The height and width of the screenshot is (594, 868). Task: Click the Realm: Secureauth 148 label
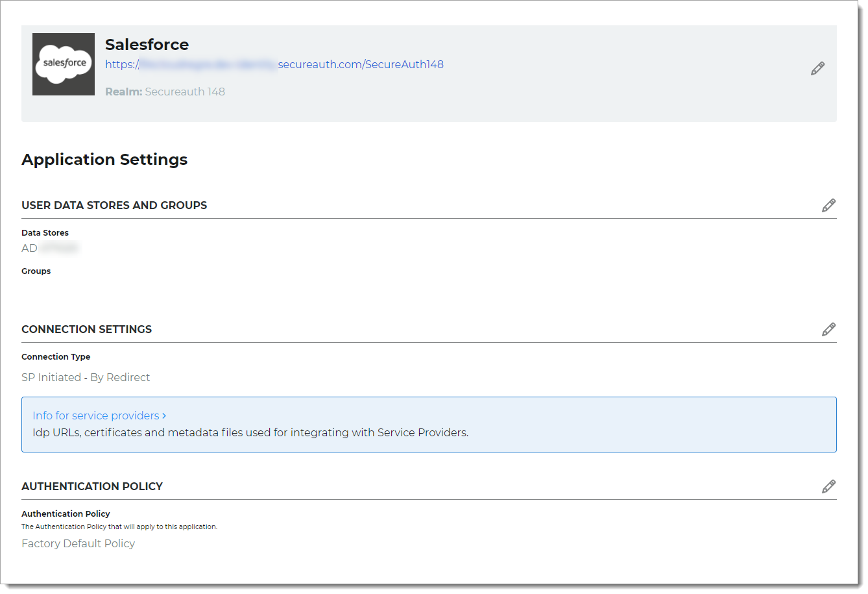click(165, 92)
